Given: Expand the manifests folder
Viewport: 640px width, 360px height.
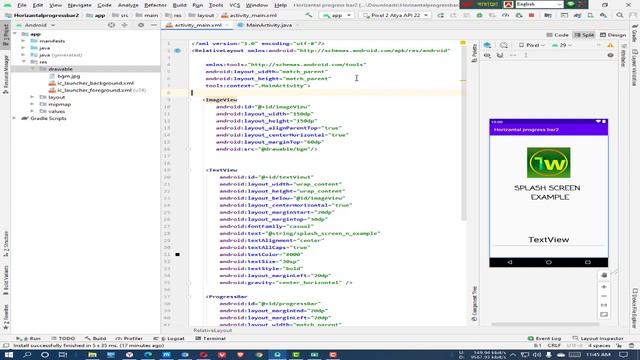Looking at the screenshot, I should 23,41.
